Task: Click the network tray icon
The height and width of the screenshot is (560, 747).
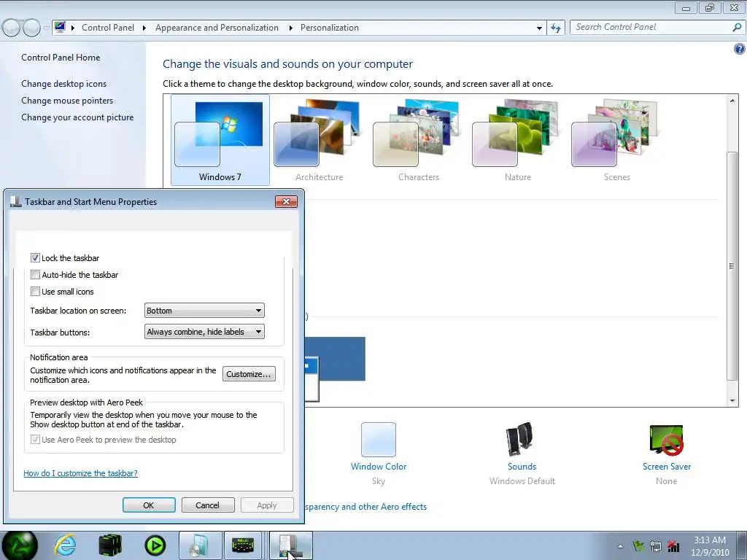Action: (656, 545)
